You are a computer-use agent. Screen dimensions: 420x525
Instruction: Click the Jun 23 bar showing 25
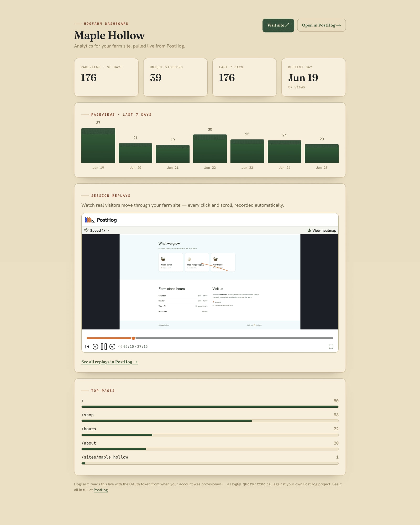247,151
